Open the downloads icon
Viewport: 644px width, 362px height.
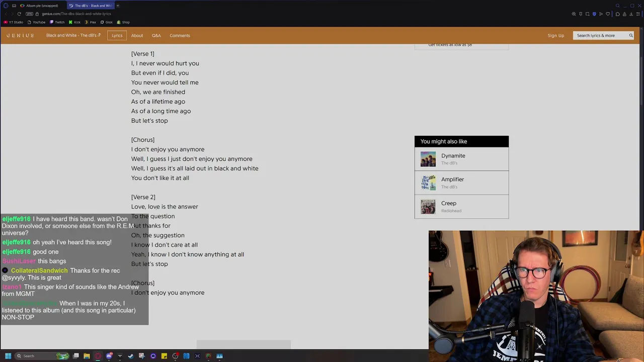click(631, 14)
